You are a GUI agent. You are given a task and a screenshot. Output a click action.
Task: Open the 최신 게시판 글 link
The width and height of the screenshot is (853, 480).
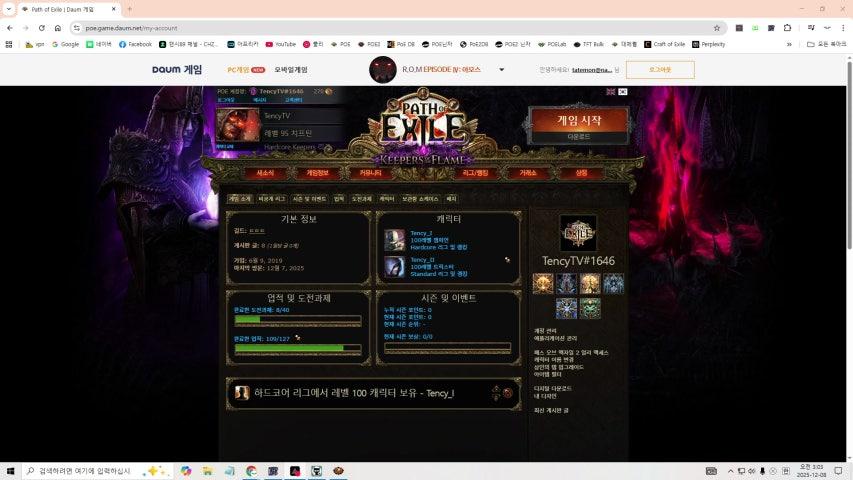[551, 410]
